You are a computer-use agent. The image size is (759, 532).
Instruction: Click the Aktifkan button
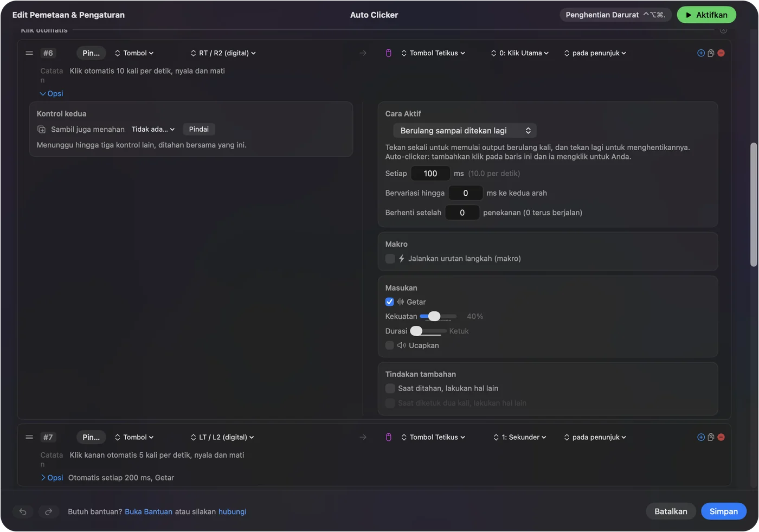click(706, 15)
